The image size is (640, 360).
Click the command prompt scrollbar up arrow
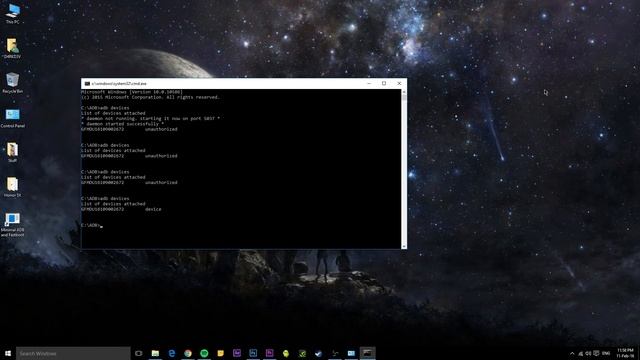click(x=404, y=92)
